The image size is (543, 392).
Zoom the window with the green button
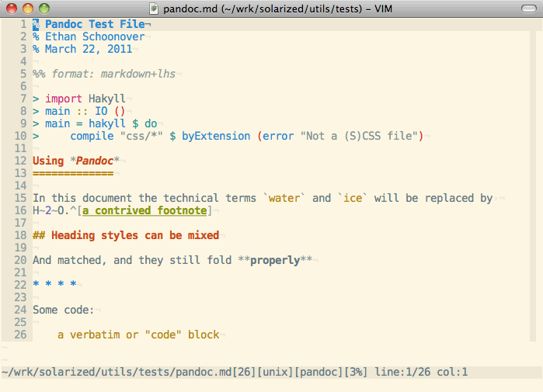(44, 9)
